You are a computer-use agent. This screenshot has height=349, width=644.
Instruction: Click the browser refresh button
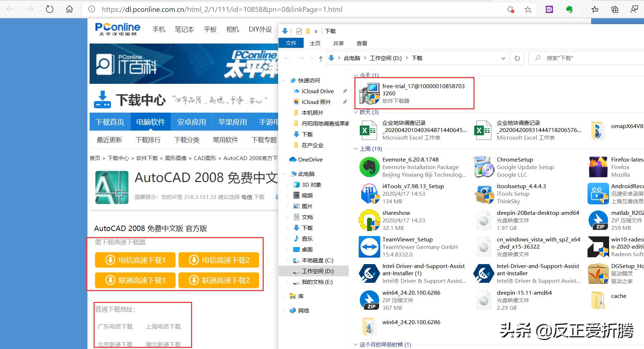(x=50, y=9)
